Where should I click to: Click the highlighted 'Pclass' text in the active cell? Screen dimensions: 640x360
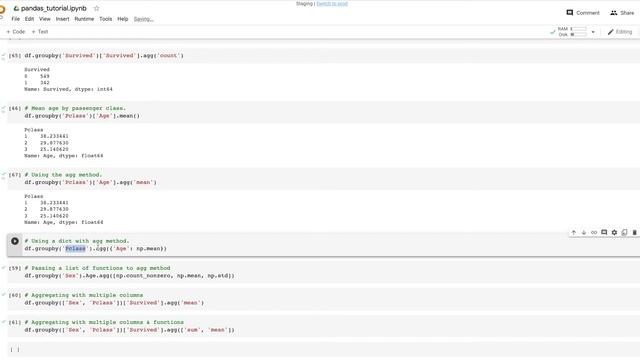click(x=76, y=249)
